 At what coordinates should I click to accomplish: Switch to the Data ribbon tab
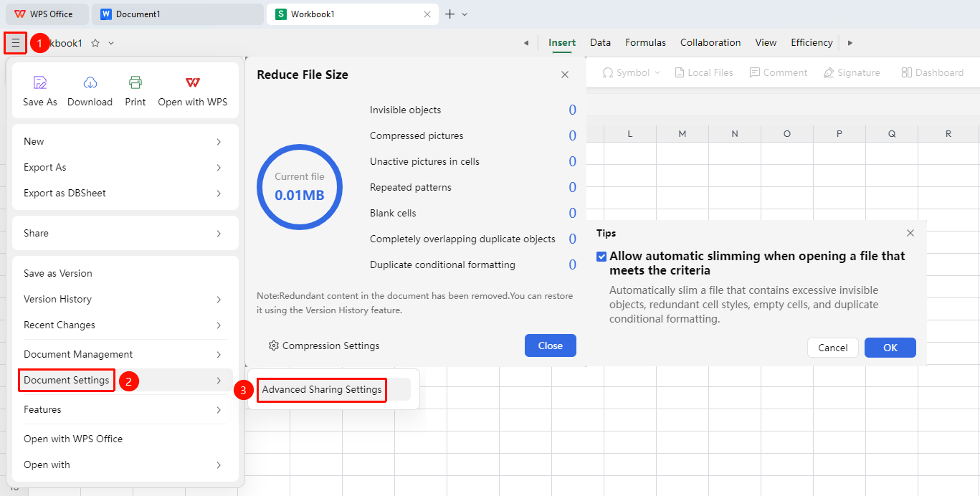click(x=601, y=43)
